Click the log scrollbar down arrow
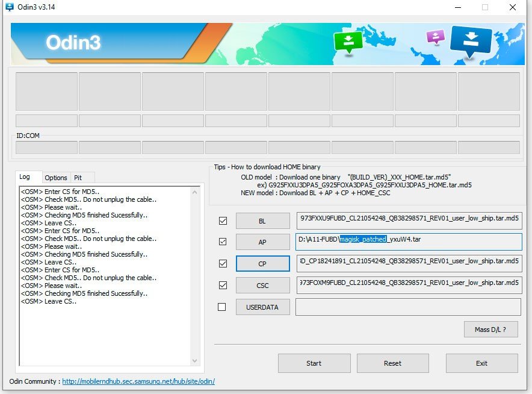 [x=195, y=361]
